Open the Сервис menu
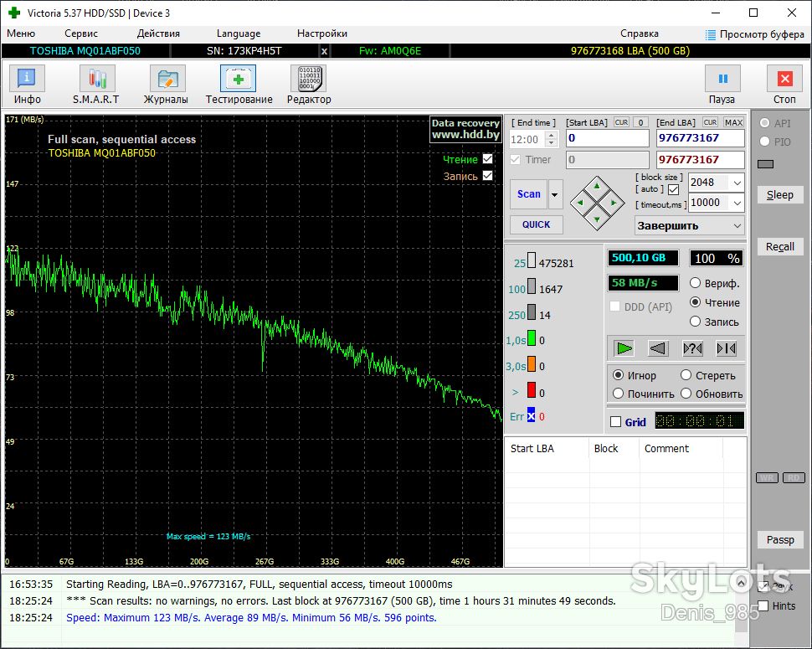The height and width of the screenshot is (649, 812). click(x=81, y=33)
